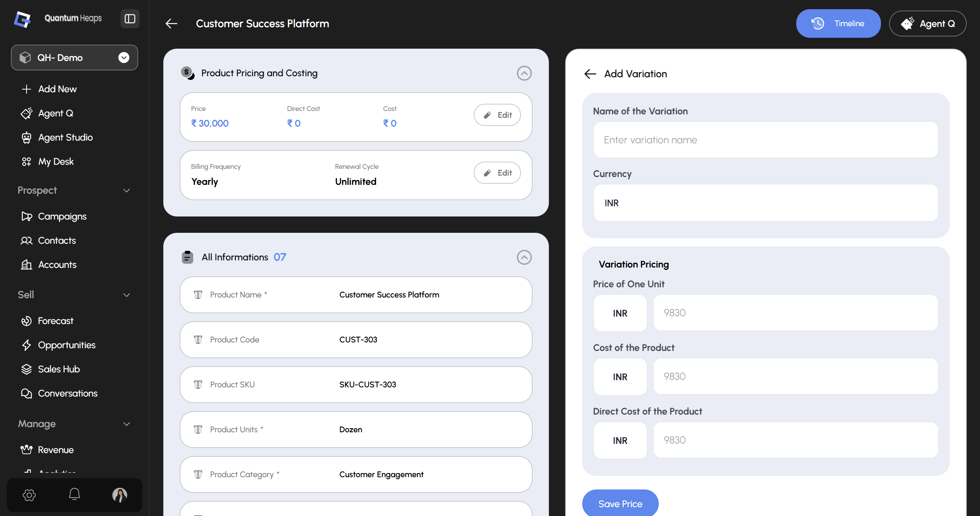This screenshot has width=980, height=516.
Task: Focus the Enter variation name field
Action: (765, 140)
